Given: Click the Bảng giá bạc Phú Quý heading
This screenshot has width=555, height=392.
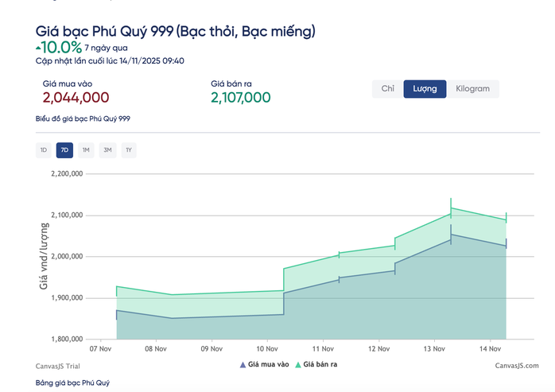Looking at the screenshot, I should 72,383.
